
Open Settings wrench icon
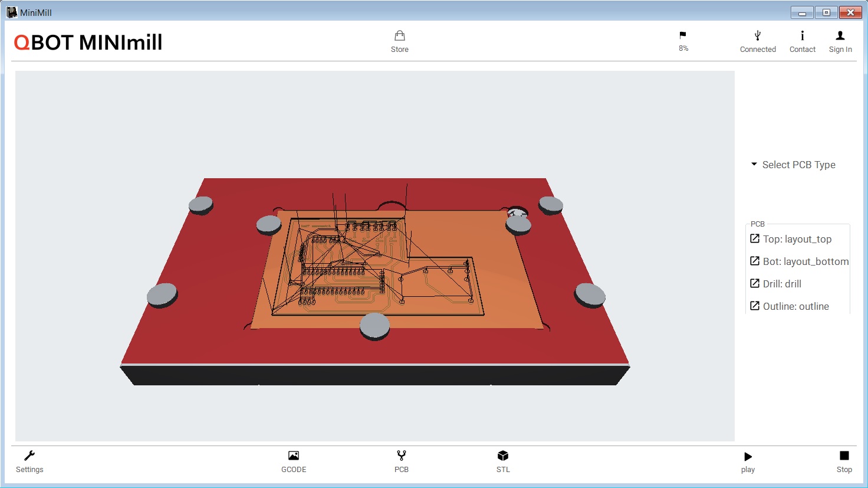[29, 456]
